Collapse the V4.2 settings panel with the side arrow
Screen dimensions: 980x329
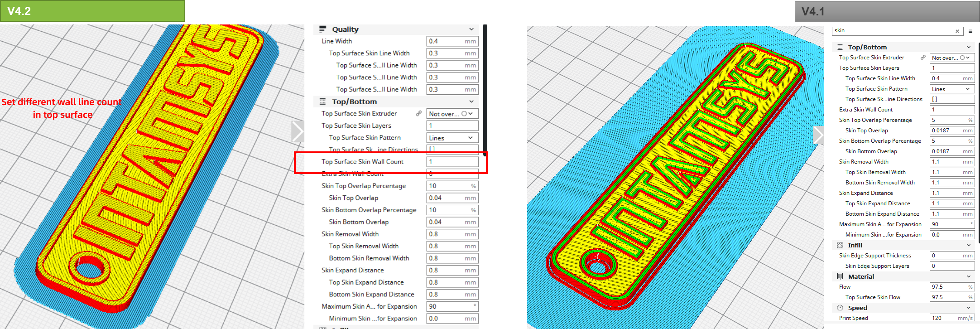point(297,132)
